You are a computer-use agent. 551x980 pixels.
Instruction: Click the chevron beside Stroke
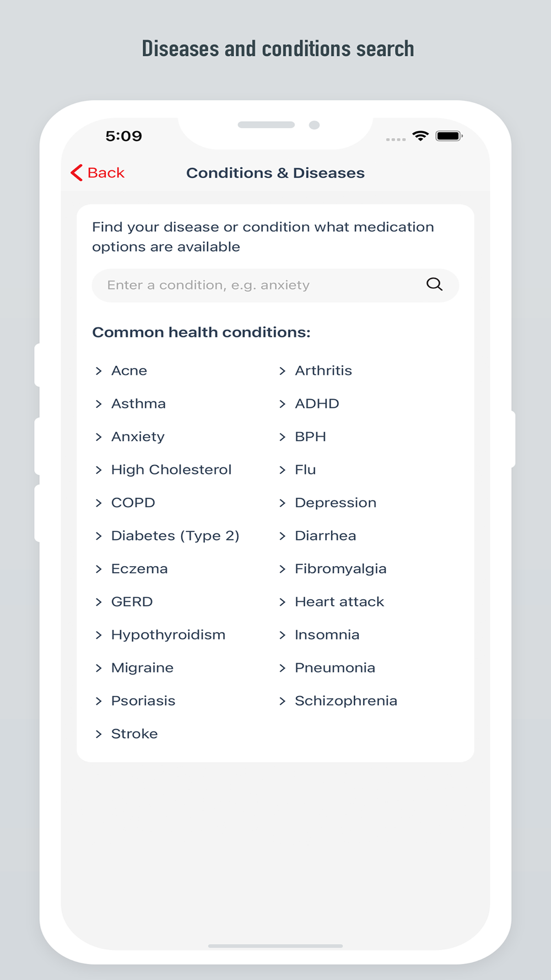(x=99, y=734)
